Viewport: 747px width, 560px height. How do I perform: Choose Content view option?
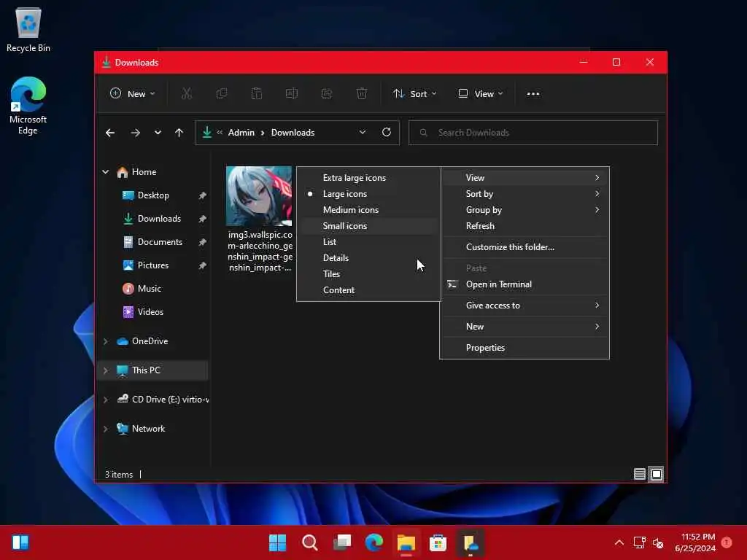tap(368, 290)
